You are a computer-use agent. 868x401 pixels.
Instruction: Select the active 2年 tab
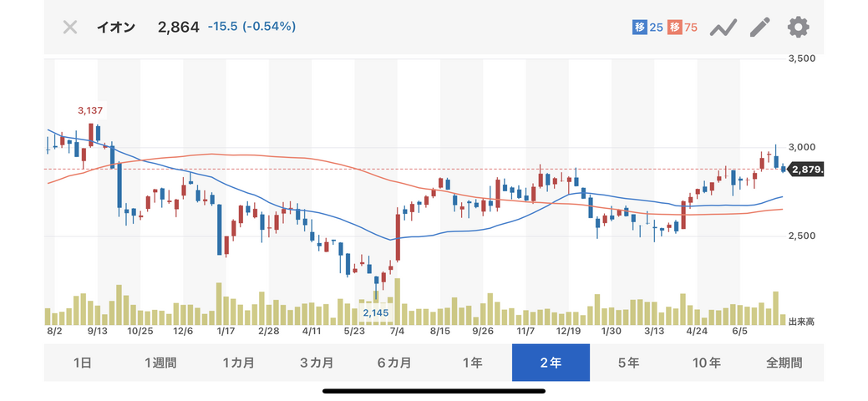click(551, 363)
